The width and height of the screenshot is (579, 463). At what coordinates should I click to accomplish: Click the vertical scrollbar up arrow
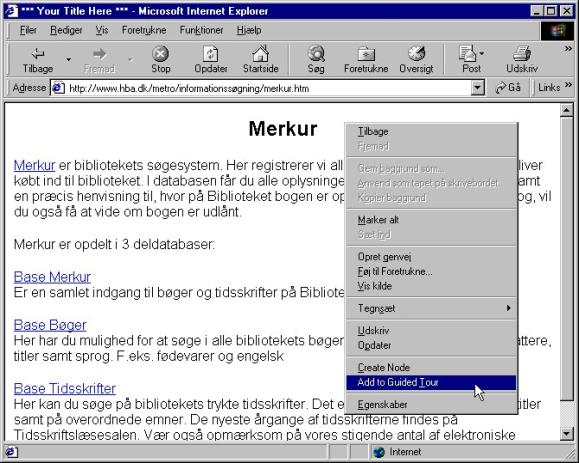pos(566,110)
